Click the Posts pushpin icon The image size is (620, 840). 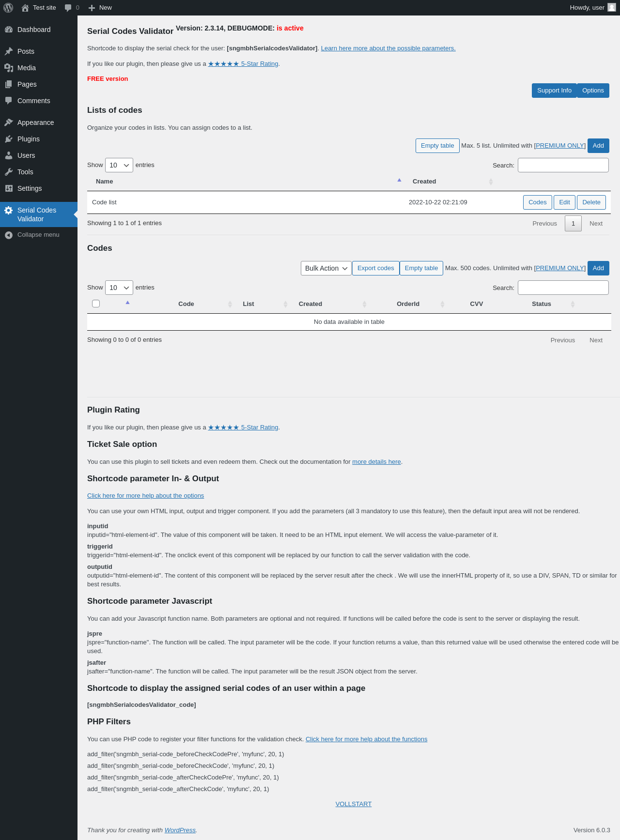(9, 51)
